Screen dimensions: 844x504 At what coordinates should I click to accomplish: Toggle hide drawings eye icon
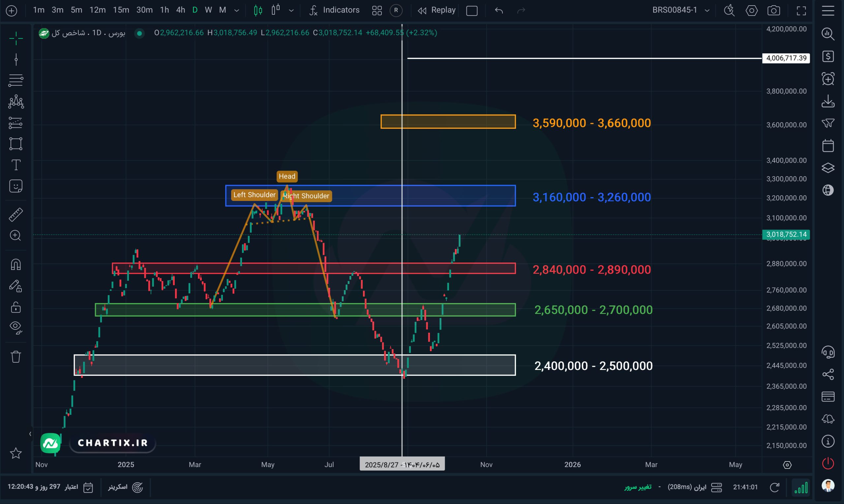tap(15, 327)
